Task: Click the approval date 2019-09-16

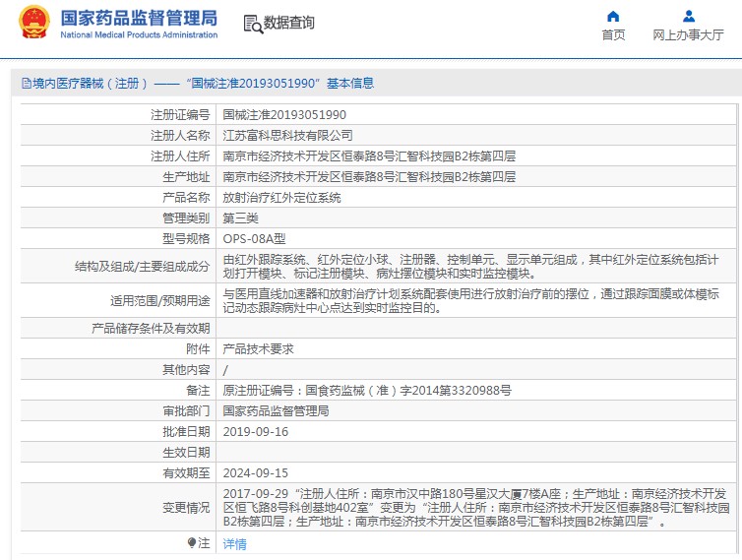Action: pos(255,431)
